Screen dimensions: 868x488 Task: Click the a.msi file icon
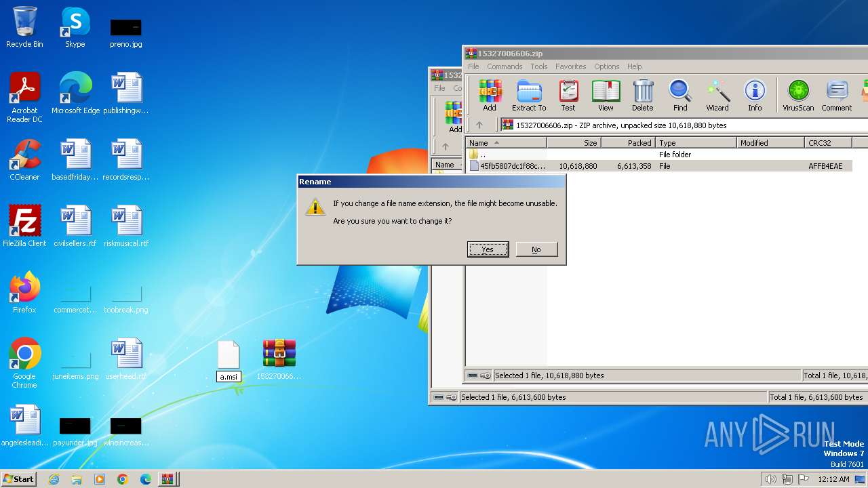(x=229, y=355)
